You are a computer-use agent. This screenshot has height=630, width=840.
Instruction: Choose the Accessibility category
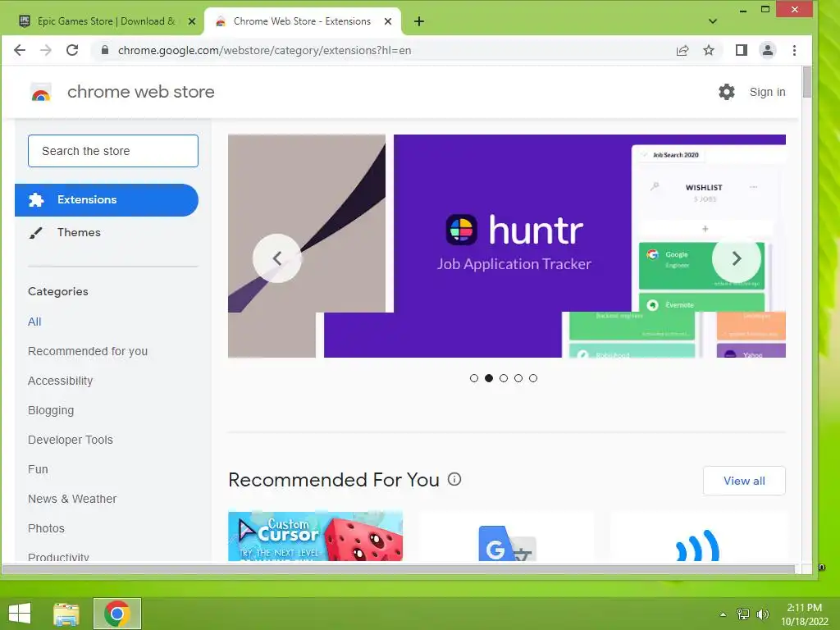click(61, 381)
